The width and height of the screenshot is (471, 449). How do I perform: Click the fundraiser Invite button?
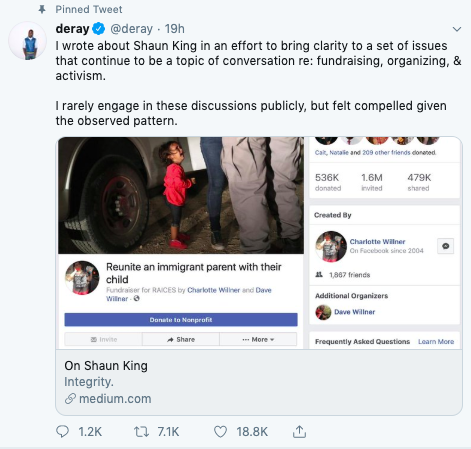pyautogui.click(x=103, y=339)
